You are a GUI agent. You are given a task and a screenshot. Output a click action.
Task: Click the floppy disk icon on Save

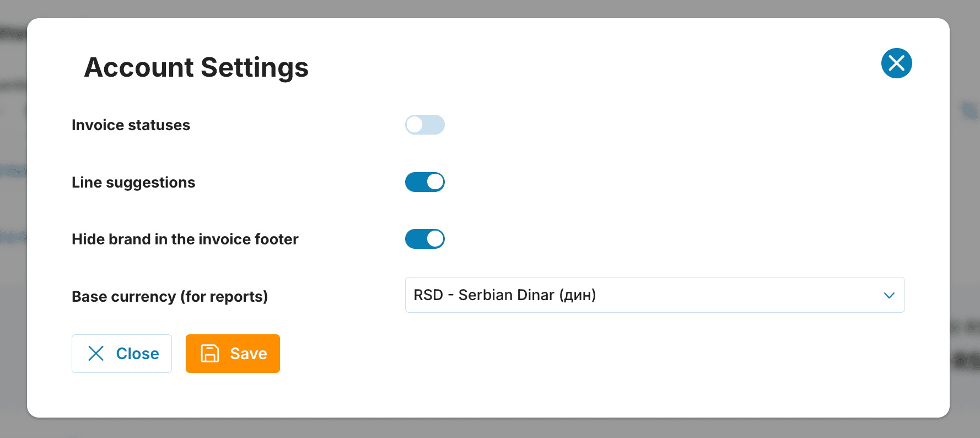point(210,354)
